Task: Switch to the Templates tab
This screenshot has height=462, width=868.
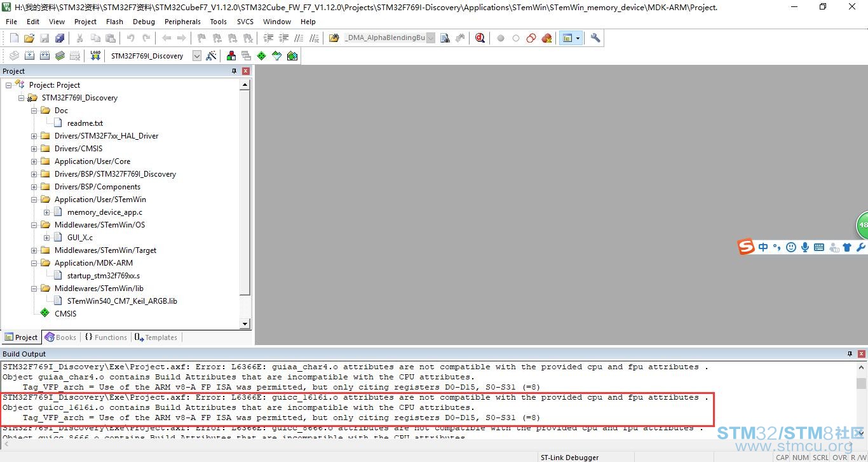Action: click(x=156, y=337)
